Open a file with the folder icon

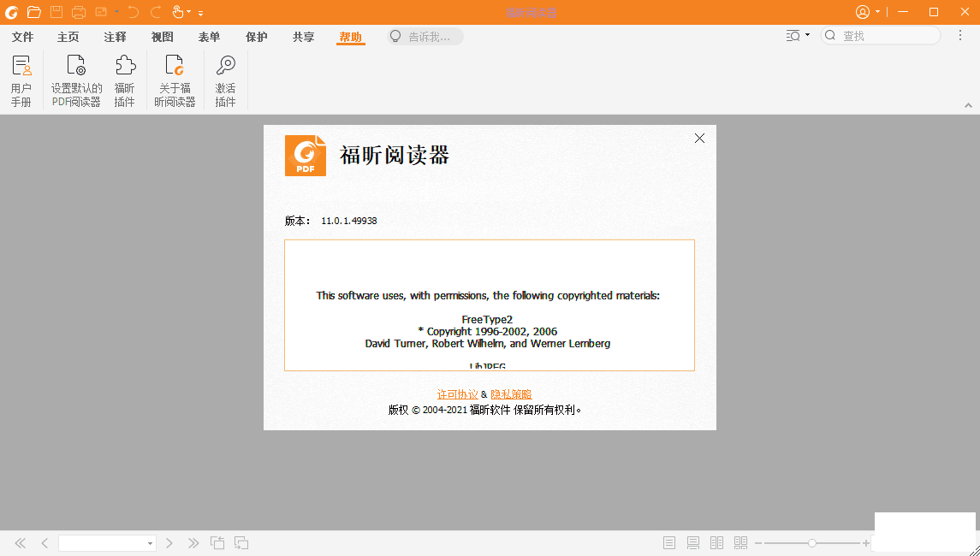tap(33, 12)
